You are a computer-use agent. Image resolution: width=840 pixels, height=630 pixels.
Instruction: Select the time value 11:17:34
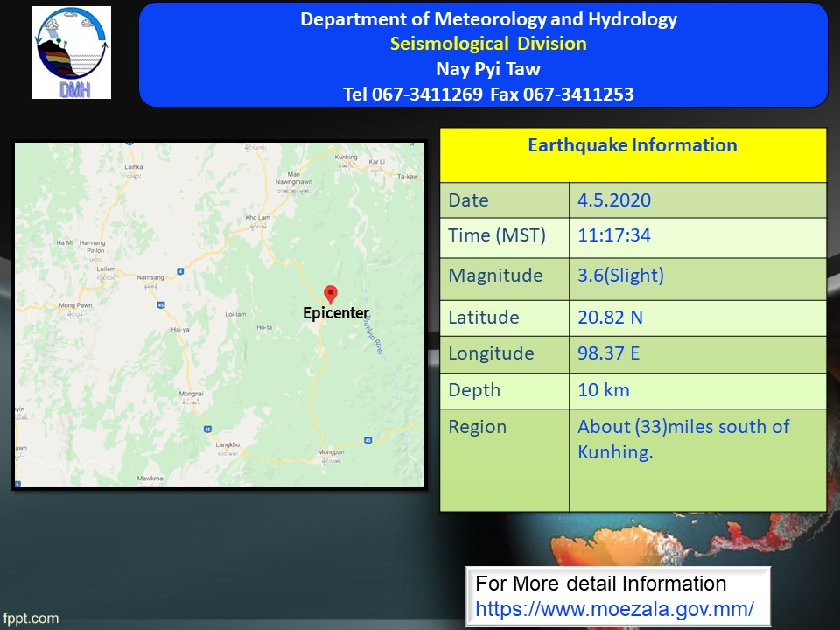tap(613, 235)
